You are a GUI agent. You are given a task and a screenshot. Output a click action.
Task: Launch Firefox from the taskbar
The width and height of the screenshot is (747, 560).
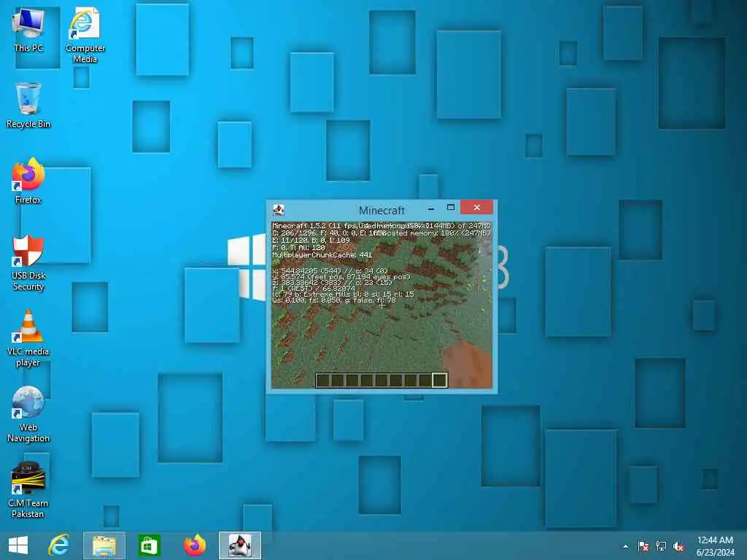click(x=194, y=545)
